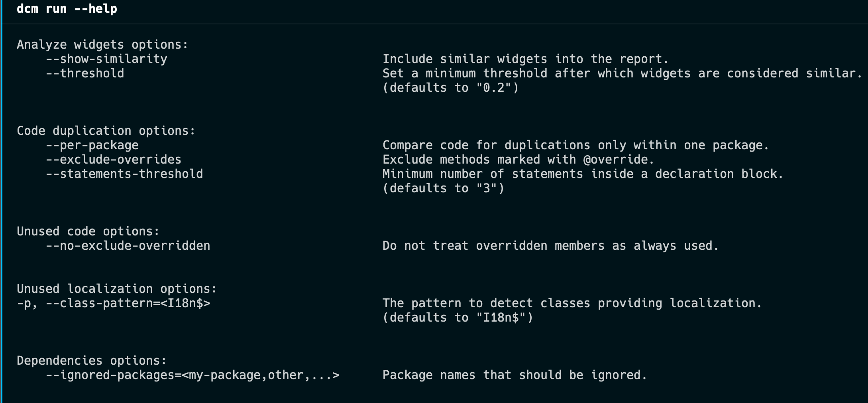Click the '(defaults to "3")' text
This screenshot has width=868, height=403.
click(x=444, y=188)
